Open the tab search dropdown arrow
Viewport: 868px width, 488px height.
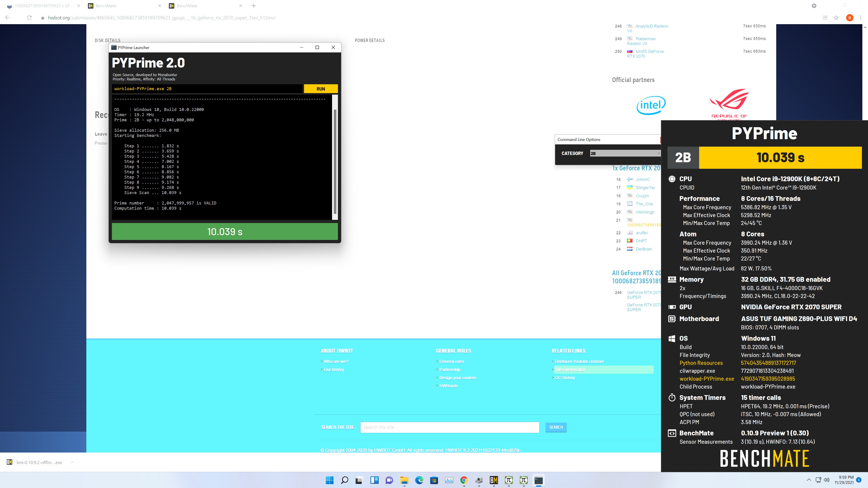point(814,6)
